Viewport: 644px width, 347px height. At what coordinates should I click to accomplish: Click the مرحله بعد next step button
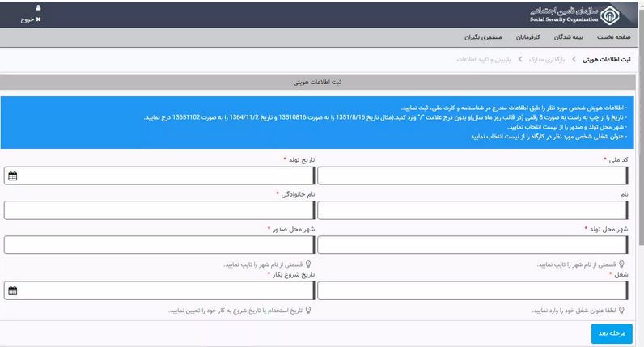[612, 333]
